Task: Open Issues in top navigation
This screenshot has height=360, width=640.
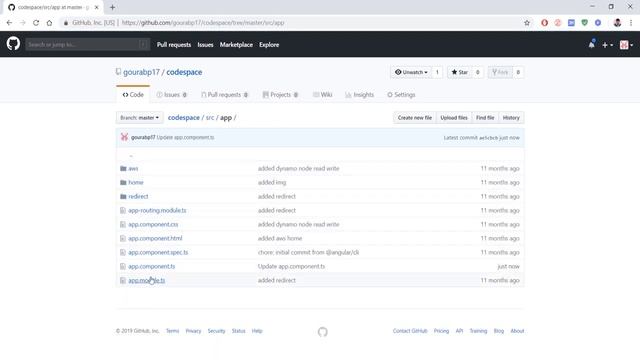Action: 205,45
